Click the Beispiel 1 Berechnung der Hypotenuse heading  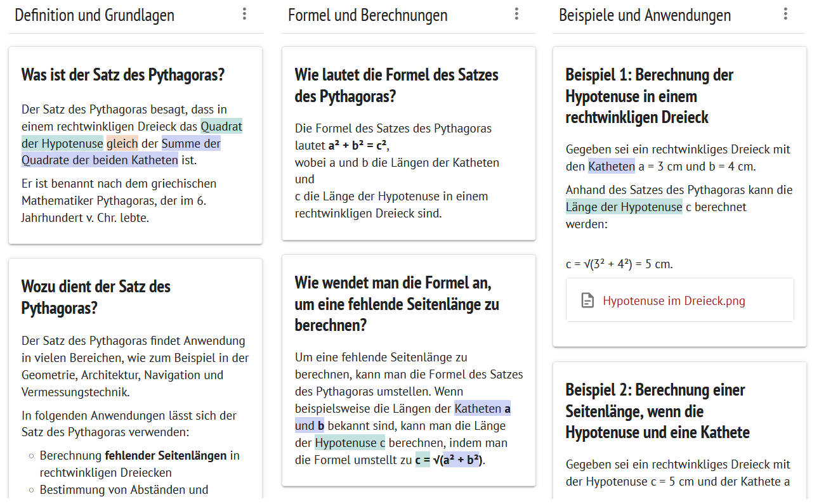click(650, 96)
